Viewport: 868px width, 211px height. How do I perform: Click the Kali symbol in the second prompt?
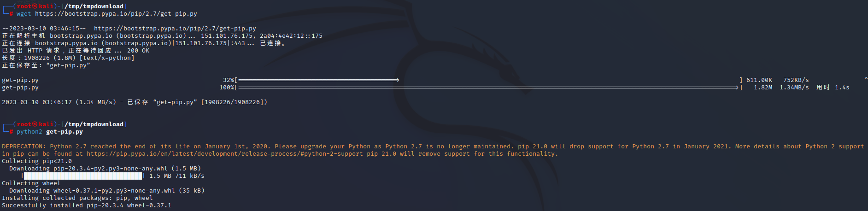click(35, 124)
